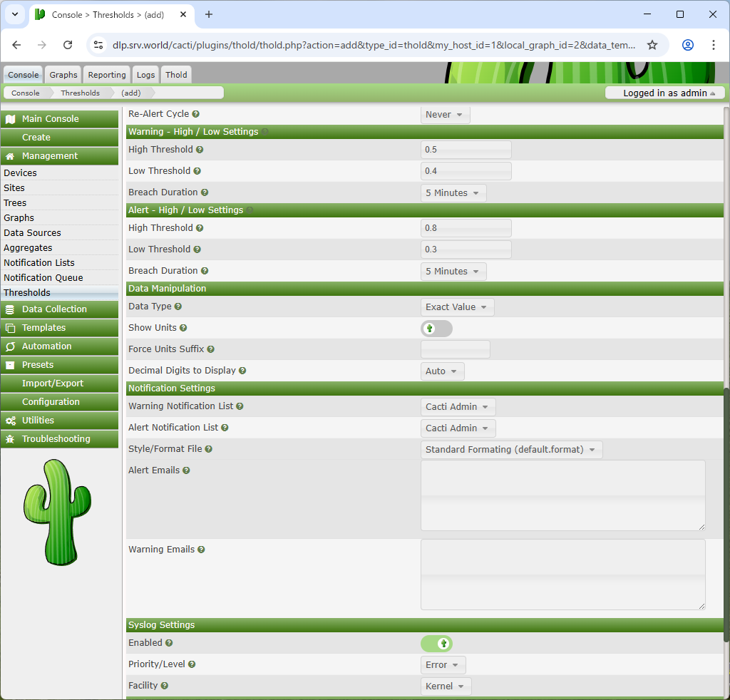The width and height of the screenshot is (730, 700).
Task: Go to Notification Lists page
Action: (x=39, y=263)
